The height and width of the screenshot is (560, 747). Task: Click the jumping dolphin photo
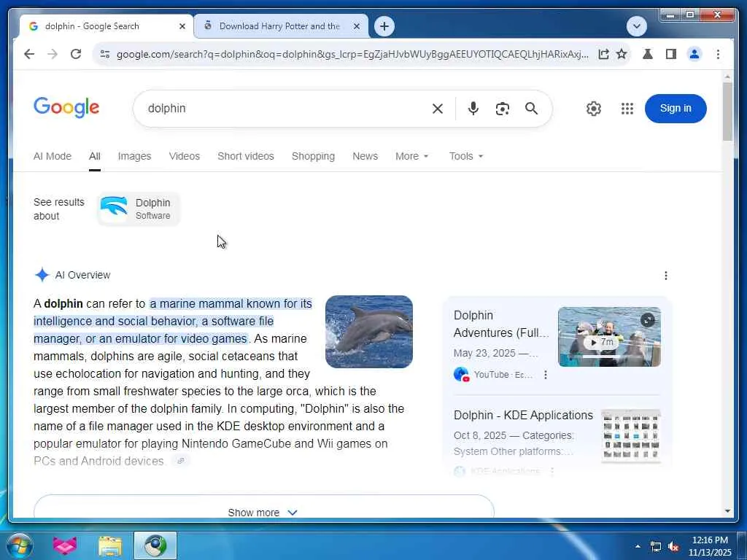pos(368,332)
